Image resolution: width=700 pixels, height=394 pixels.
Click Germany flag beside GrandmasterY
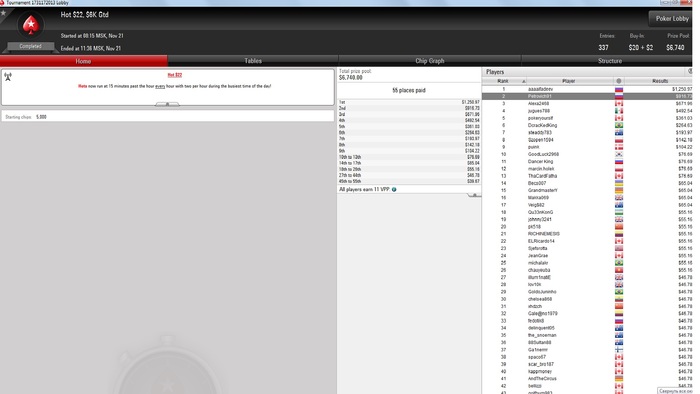pyautogui.click(x=619, y=191)
